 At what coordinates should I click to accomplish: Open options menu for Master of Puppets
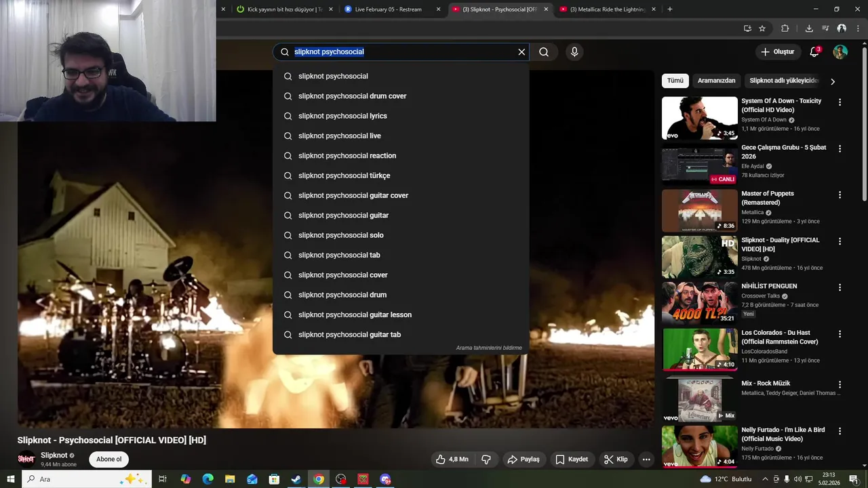point(840,195)
